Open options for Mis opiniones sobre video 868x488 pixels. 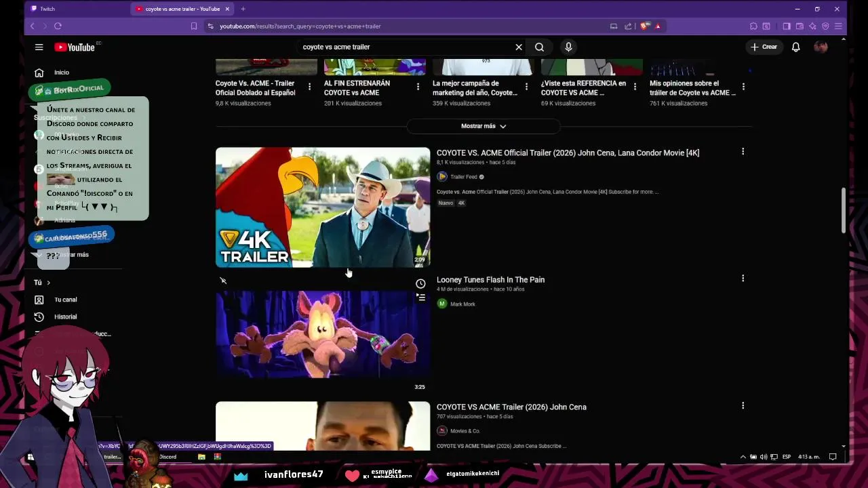click(x=743, y=87)
